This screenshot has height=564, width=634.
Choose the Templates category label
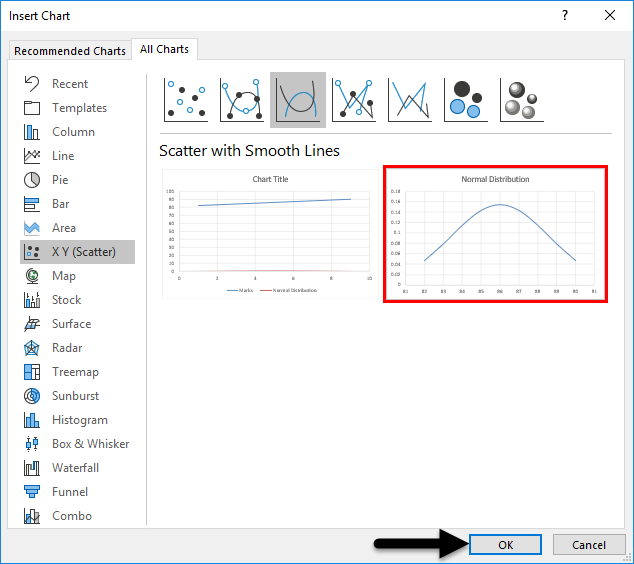click(79, 108)
